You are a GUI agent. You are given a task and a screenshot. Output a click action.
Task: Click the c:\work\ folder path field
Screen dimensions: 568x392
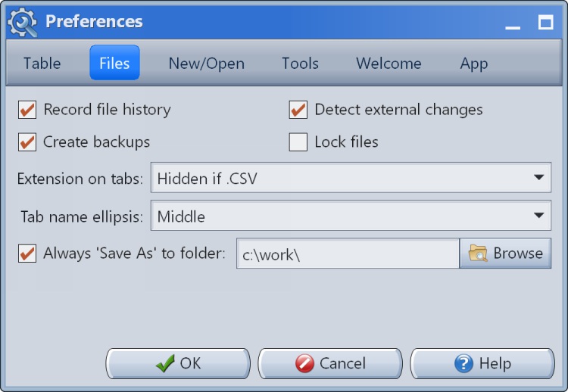pyautogui.click(x=348, y=254)
